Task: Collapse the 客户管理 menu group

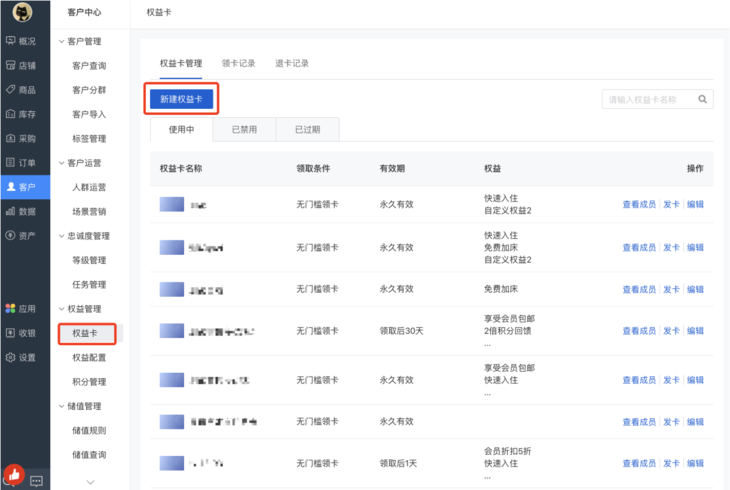Action: [x=62, y=42]
